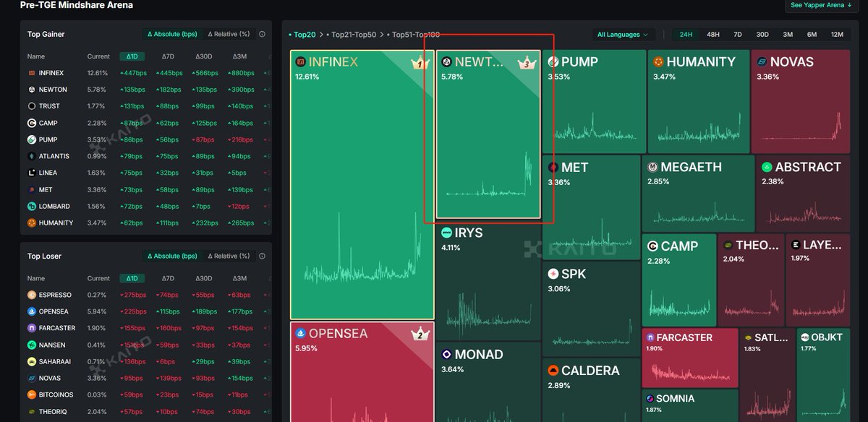
Task: Click the Name column header in Top Loser
Action: point(36,278)
